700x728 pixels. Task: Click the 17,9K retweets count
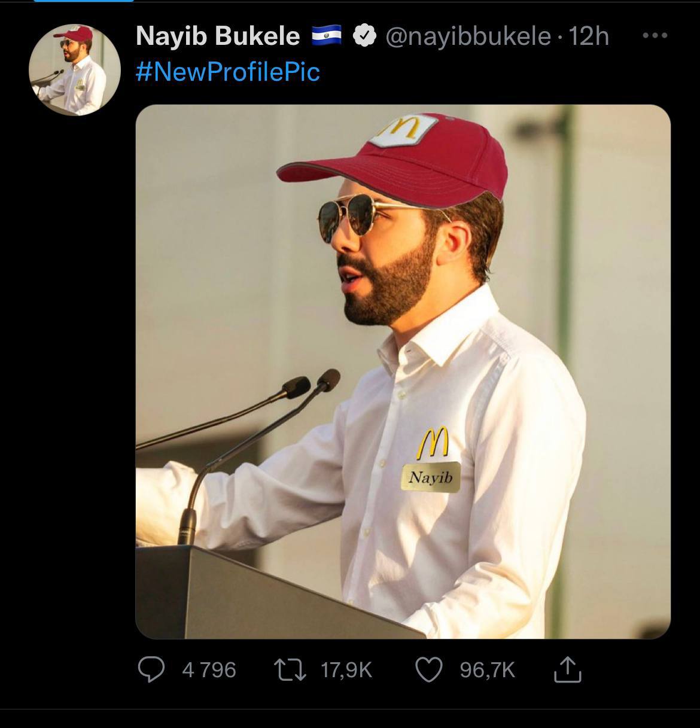[x=346, y=670]
